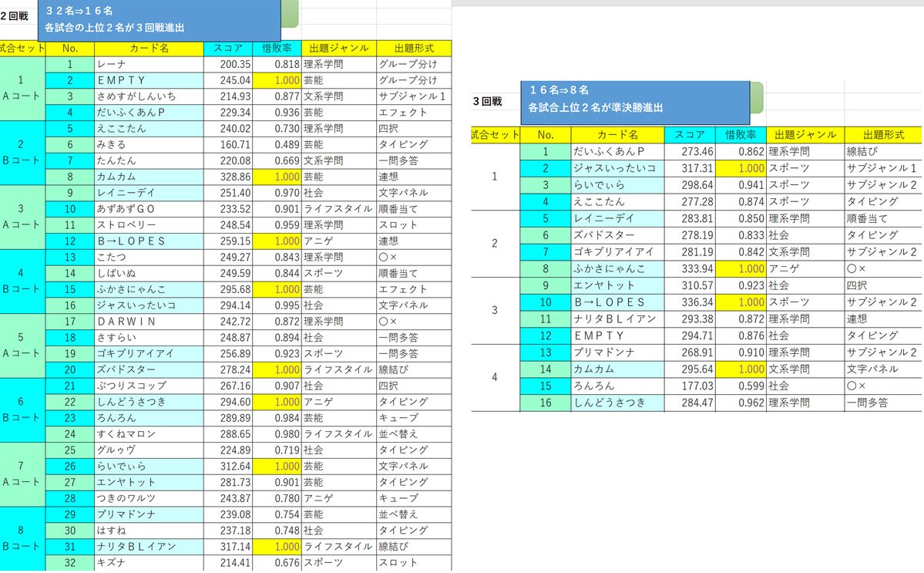The image size is (924, 573).
Task: Select the '惜敗率' header in the 3回戦 table
Action: click(740, 135)
